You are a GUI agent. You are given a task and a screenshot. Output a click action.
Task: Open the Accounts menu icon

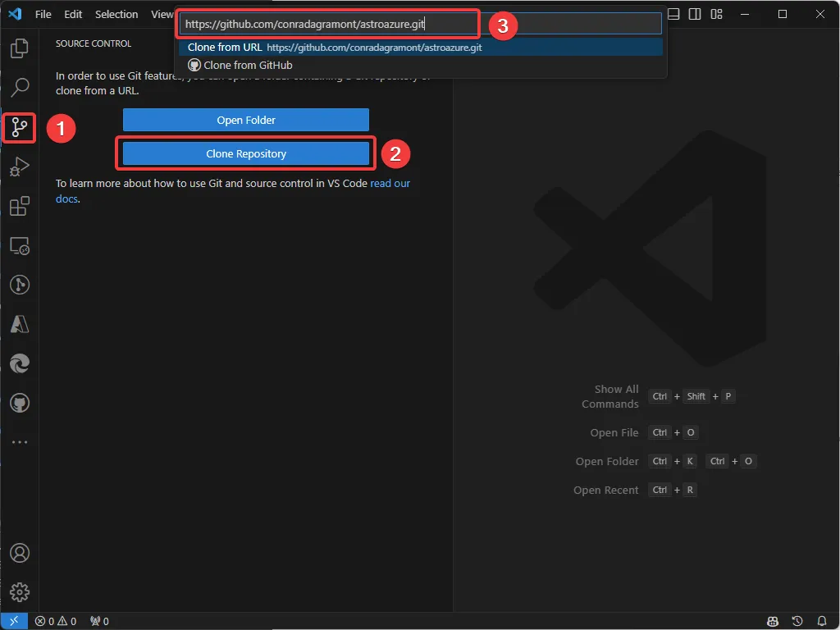click(x=20, y=553)
